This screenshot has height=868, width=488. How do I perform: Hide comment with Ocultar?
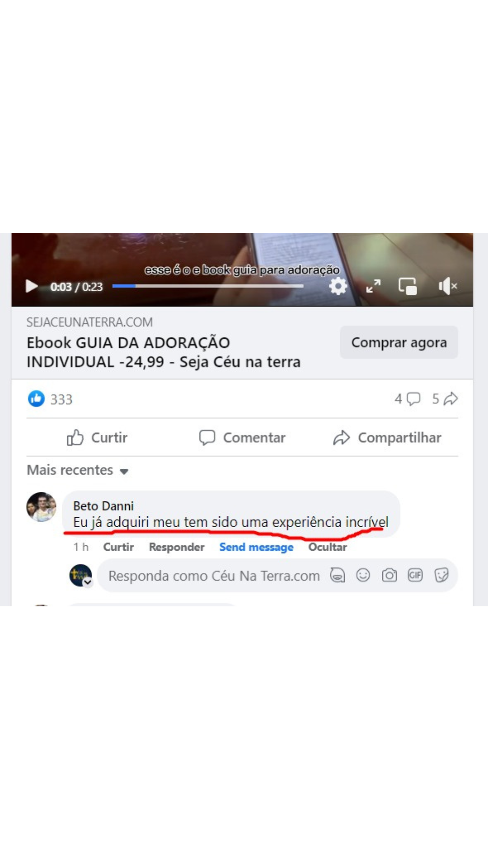coord(328,547)
